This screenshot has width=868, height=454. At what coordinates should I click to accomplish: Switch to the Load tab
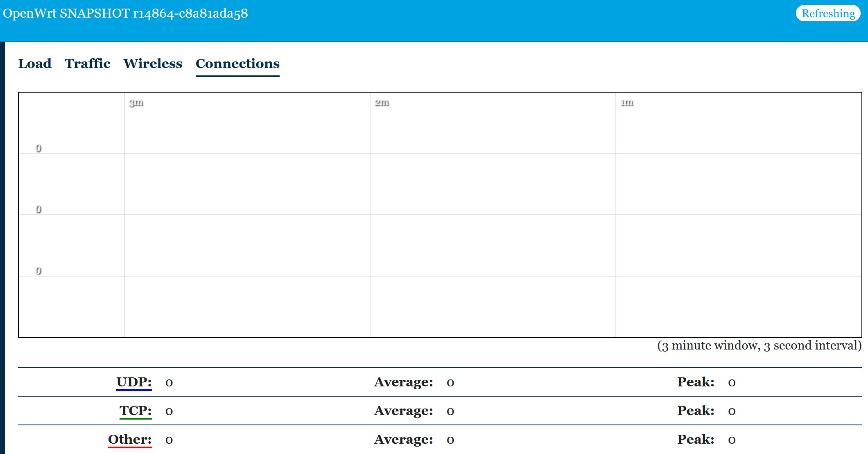pyautogui.click(x=35, y=64)
